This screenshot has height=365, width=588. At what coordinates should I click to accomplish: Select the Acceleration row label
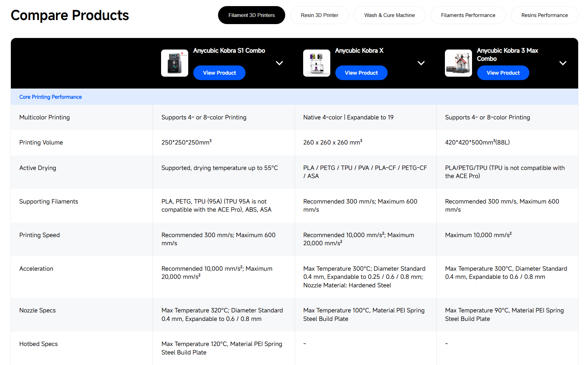[36, 269]
